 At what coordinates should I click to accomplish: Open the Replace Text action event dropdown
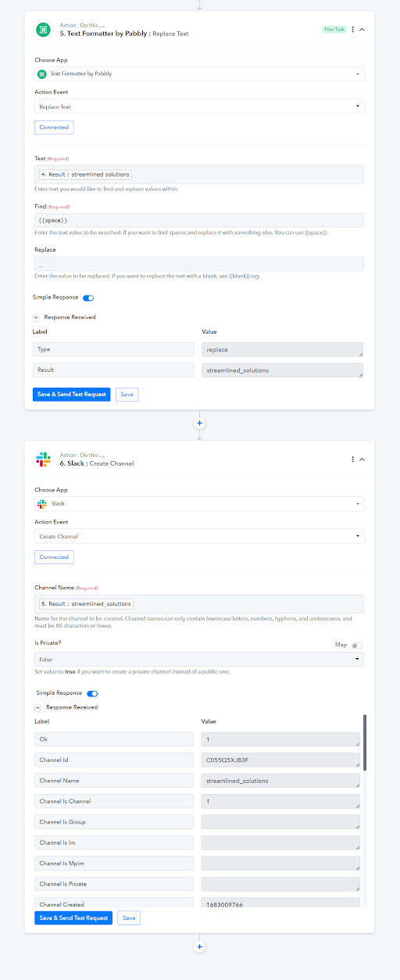(x=199, y=106)
